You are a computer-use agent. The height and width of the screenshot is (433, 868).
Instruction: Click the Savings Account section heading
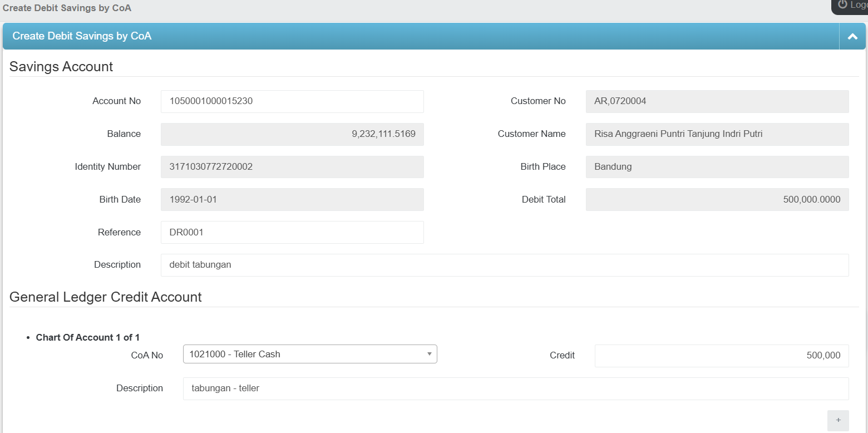(61, 67)
